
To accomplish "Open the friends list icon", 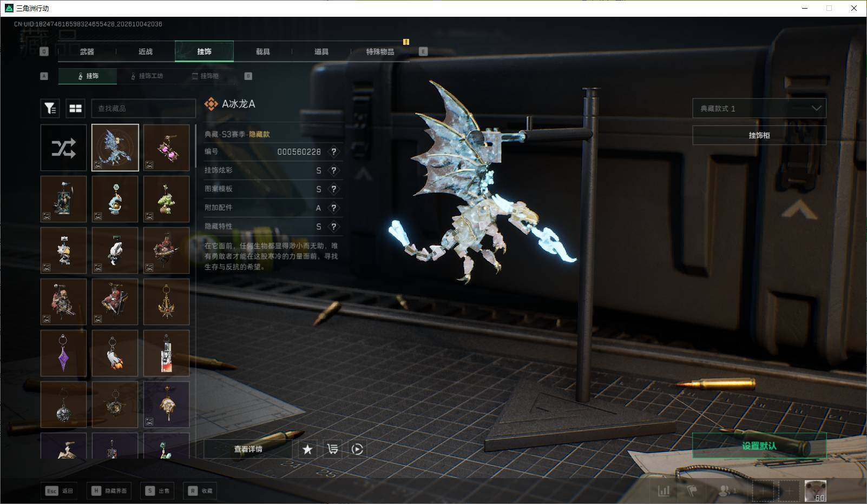I will (x=727, y=490).
